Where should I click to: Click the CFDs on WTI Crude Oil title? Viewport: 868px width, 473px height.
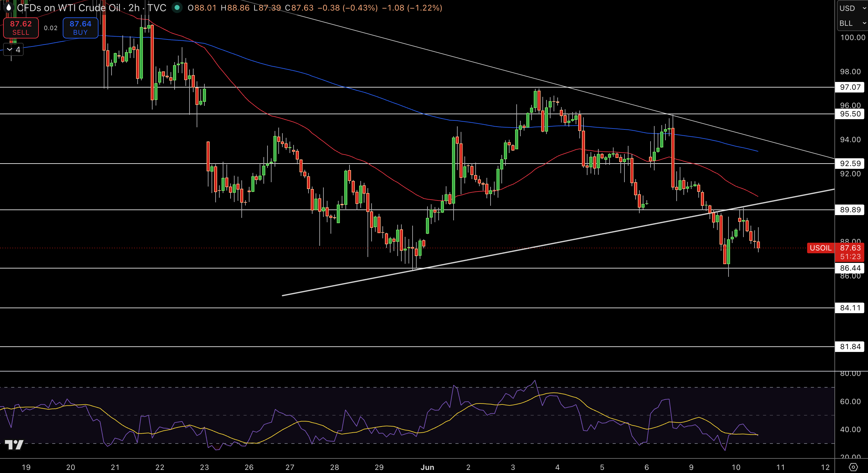tap(69, 8)
